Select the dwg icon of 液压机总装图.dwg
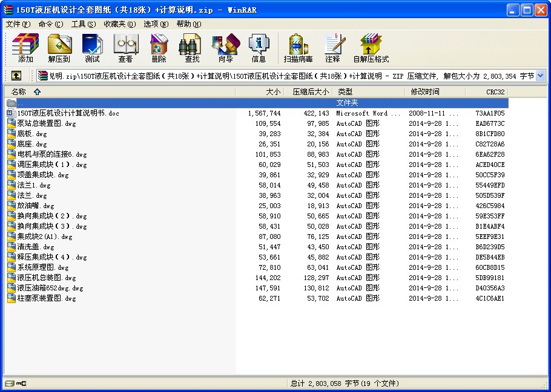 pos(12,278)
